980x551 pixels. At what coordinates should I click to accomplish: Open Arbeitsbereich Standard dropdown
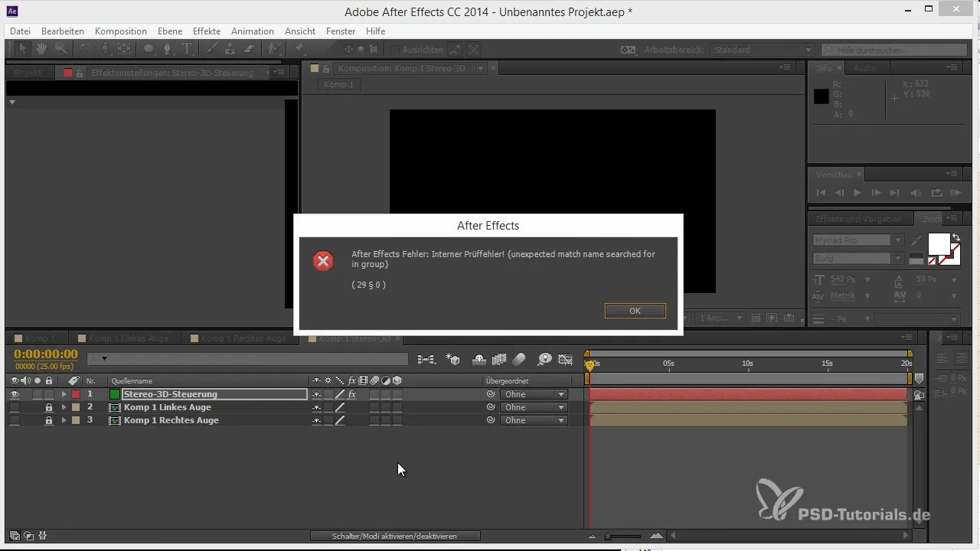[x=762, y=50]
